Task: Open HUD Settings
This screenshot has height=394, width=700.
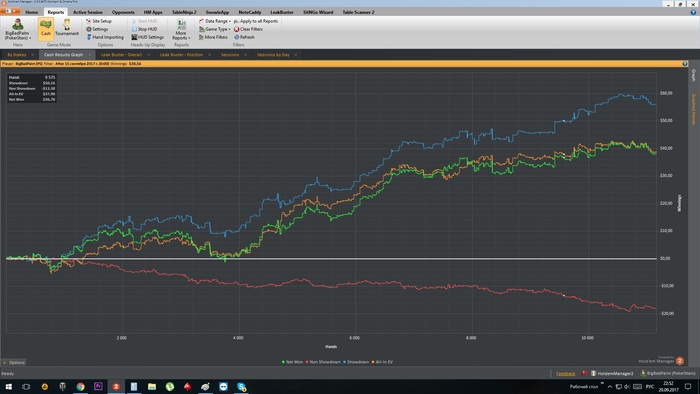Action: (x=148, y=37)
